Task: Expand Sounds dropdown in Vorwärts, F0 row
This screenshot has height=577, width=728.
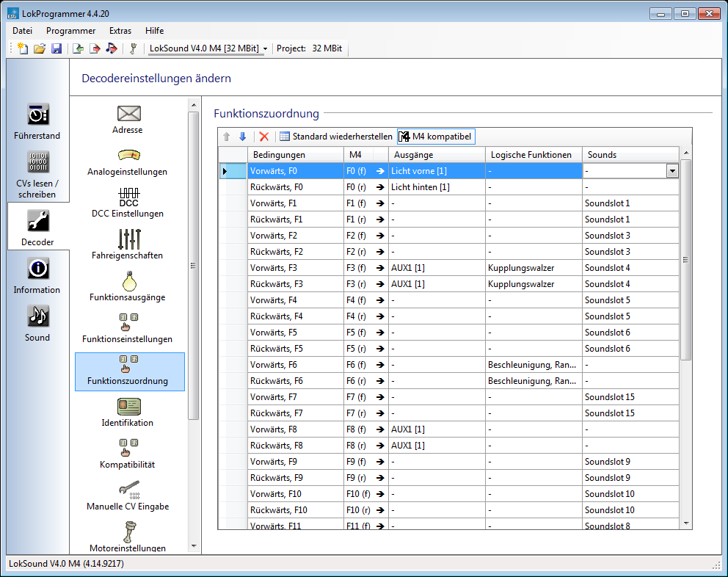Action: pyautogui.click(x=672, y=171)
